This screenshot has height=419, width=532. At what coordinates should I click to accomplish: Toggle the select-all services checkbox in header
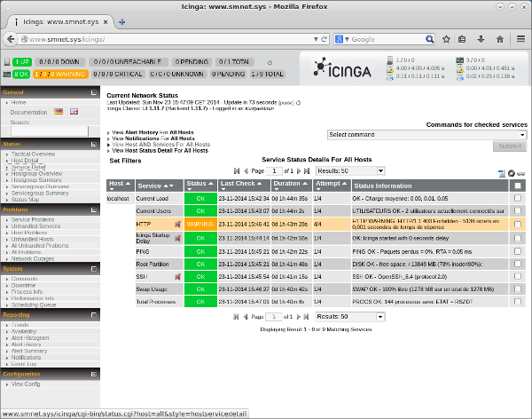pyautogui.click(x=517, y=186)
